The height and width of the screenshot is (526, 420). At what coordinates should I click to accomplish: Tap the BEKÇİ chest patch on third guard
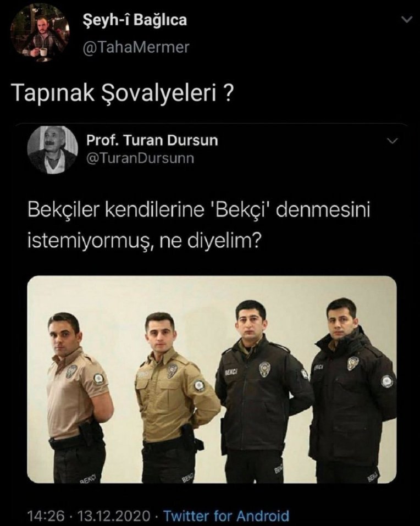(232, 372)
